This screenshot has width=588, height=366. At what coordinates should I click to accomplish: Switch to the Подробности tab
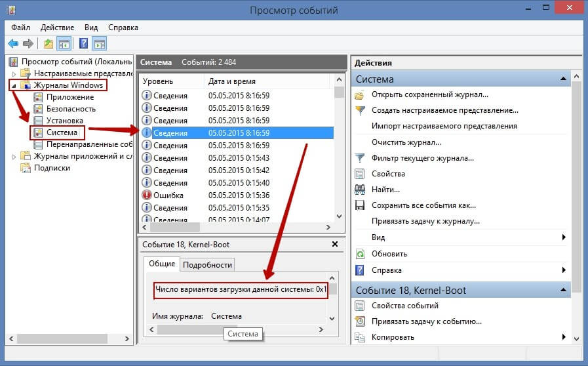click(207, 264)
